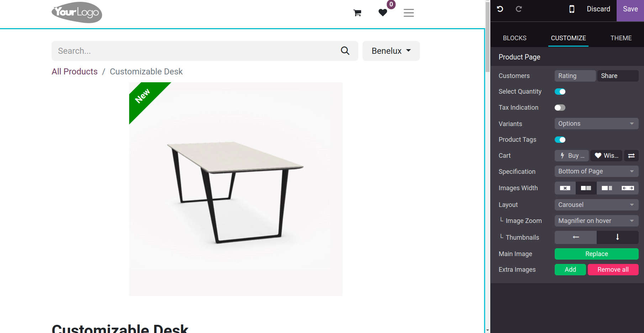The width and height of the screenshot is (644, 333).
Task: Enable the Tax Indication switch
Action: coord(560,108)
